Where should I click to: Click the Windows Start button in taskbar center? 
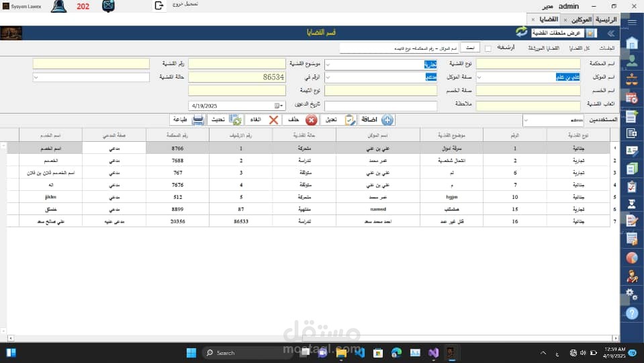coord(191,353)
